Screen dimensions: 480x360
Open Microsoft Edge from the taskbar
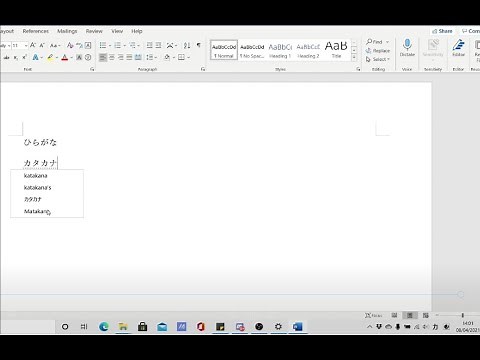click(x=104, y=327)
